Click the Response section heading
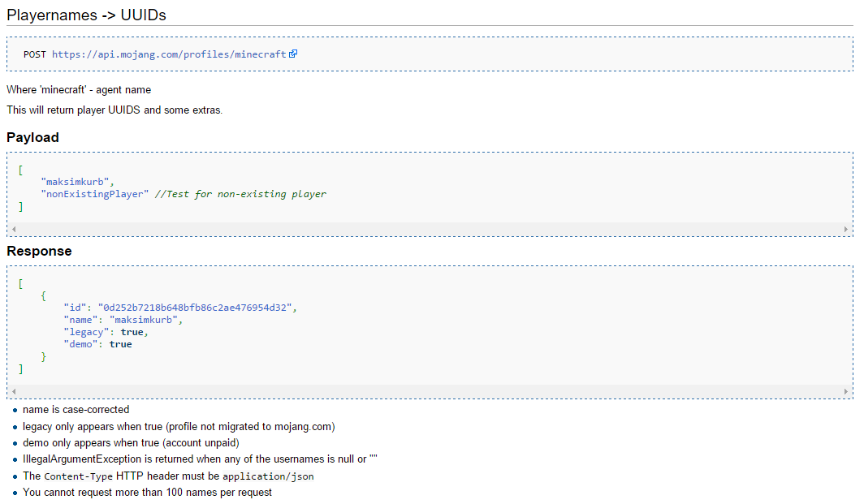This screenshot has height=504, width=864. (x=39, y=252)
